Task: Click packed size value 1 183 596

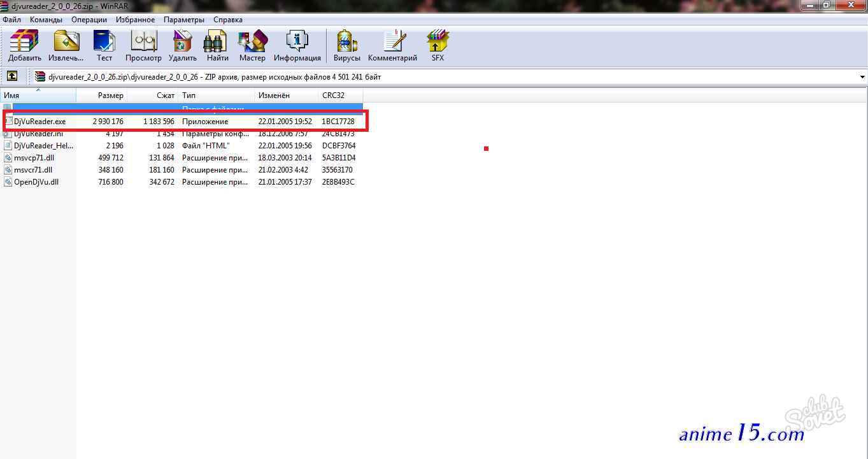Action: tap(159, 122)
